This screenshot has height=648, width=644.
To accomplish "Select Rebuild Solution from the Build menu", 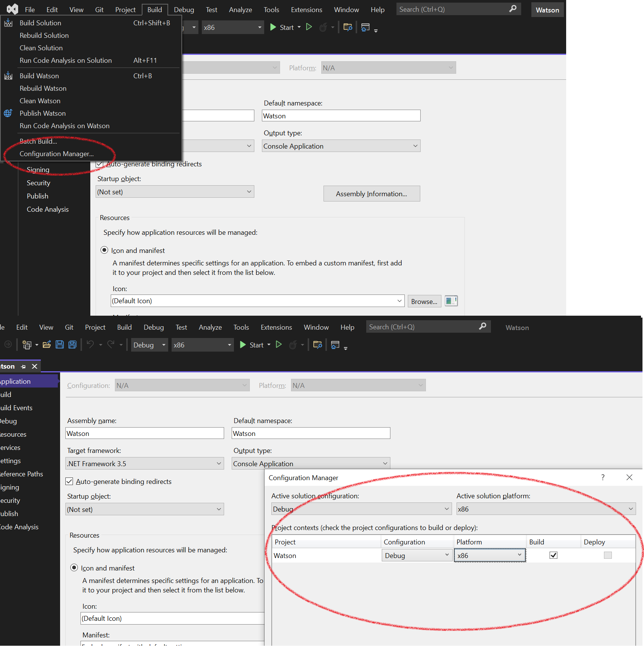I will (x=44, y=36).
